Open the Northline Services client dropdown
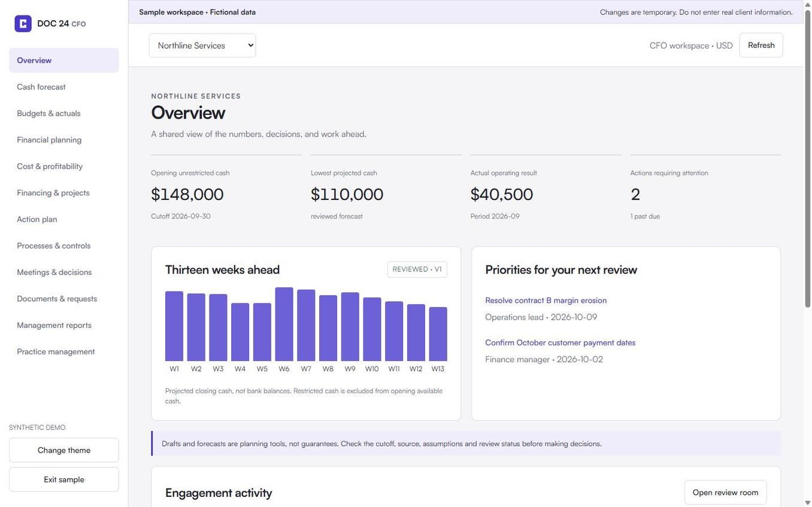This screenshot has width=812, height=507. tap(202, 45)
